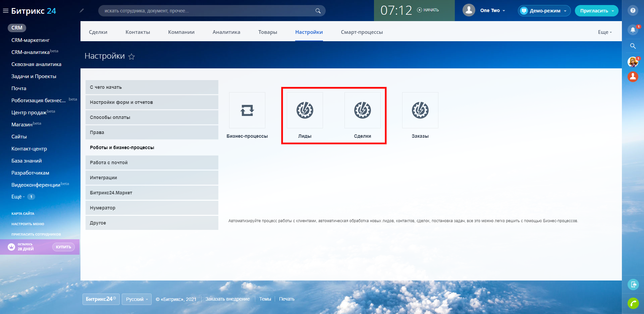Screen dimensions: 644x314
Task: Start the workday with НАЧАТЬ play icon
Action: pyautogui.click(x=419, y=10)
